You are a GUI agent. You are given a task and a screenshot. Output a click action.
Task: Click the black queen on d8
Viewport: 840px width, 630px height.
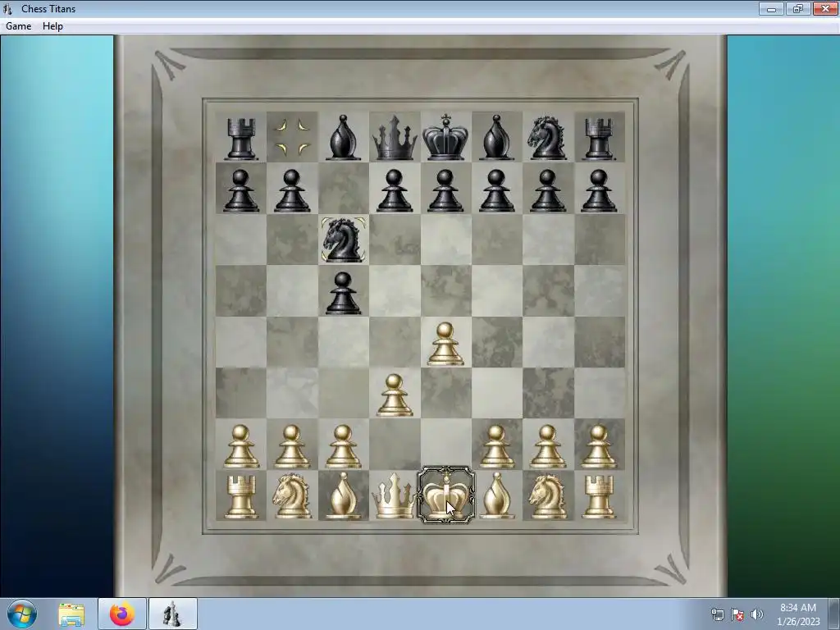(x=395, y=138)
